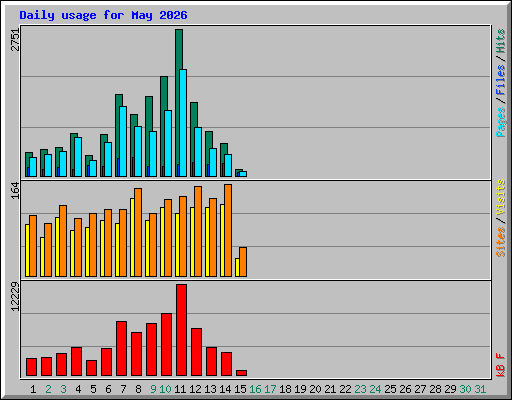This screenshot has height=400, width=512.
Task: Select the red kilobytes bar for day 7
Action: coord(121,349)
